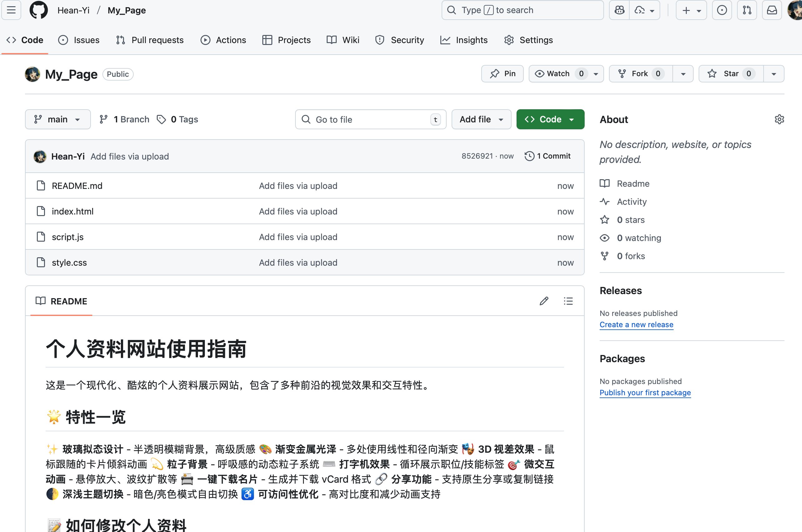Open the About section settings gear
802x532 pixels.
tap(779, 119)
